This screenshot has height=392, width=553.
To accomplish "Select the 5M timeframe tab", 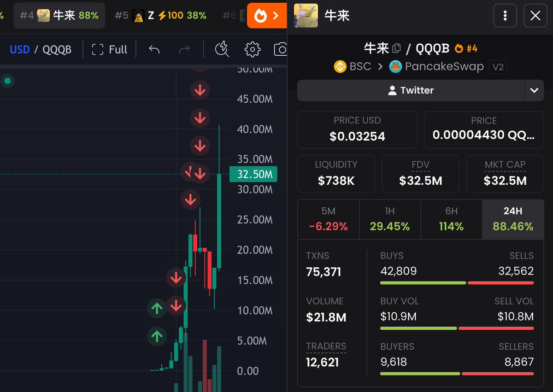I will [x=328, y=219].
